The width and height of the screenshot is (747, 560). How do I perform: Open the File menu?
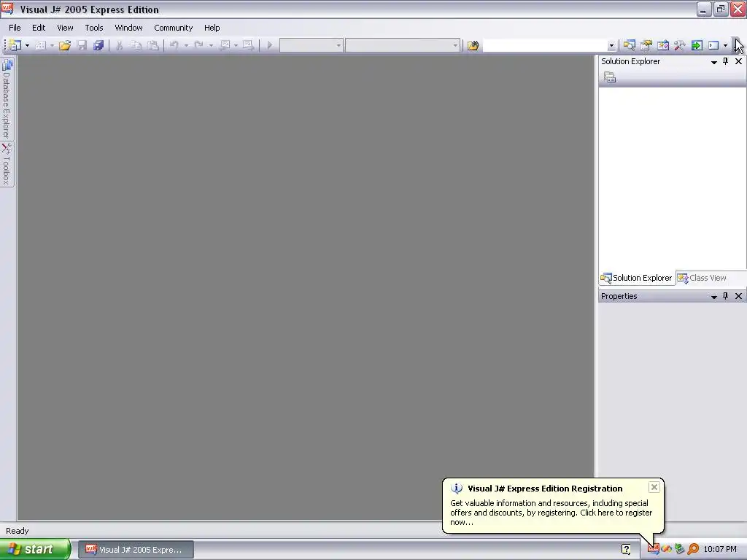(x=15, y=28)
